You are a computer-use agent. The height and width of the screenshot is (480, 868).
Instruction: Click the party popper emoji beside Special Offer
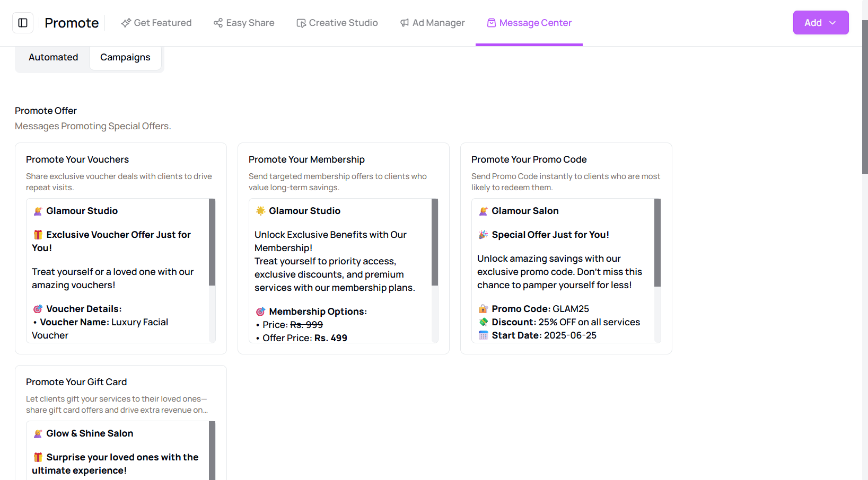(x=484, y=235)
